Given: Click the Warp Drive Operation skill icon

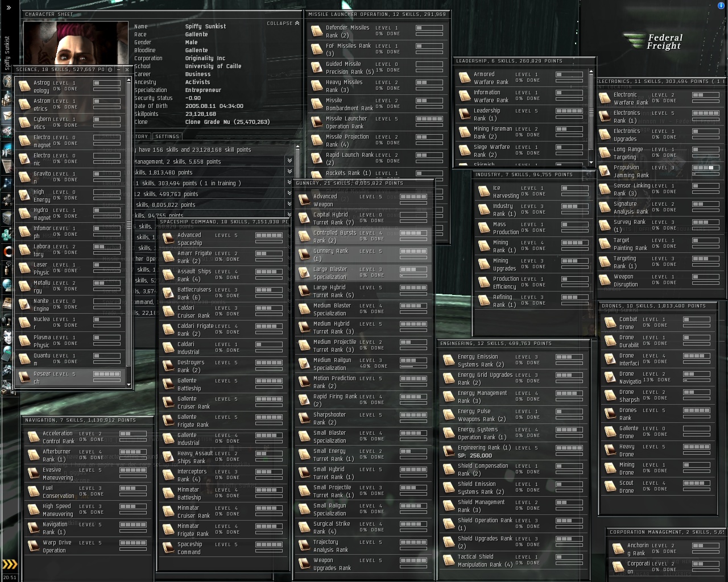Looking at the screenshot, I should point(33,546).
